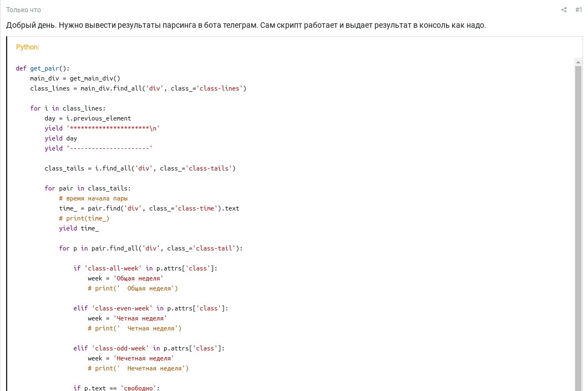Click the line checking 'class-odd-week'
Screen dimensions: 588x391
(149, 348)
